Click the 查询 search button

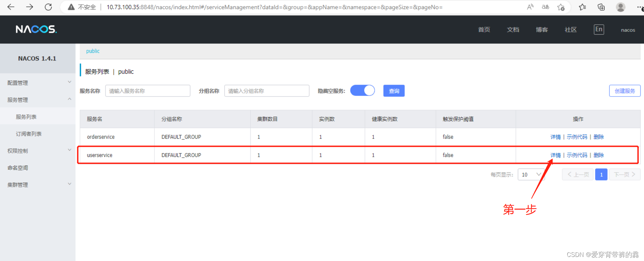394,91
